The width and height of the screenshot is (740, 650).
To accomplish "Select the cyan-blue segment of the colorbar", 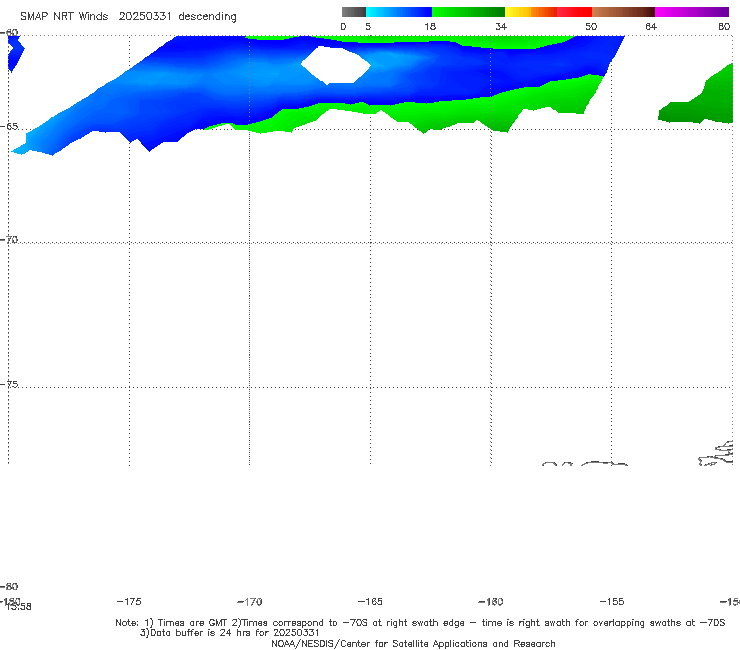I will 399,12.
